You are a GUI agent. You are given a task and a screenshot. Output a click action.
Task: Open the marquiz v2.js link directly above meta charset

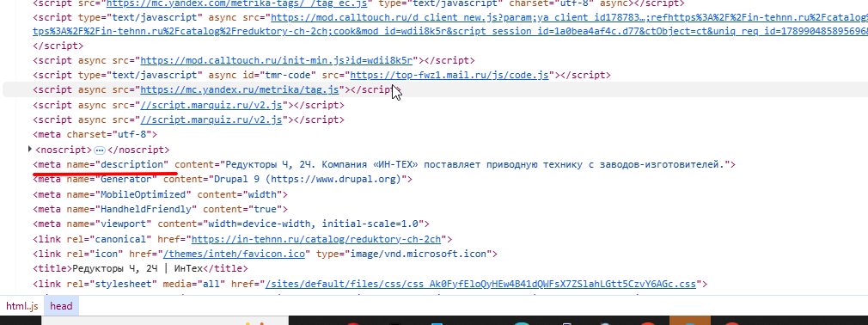tap(211, 120)
